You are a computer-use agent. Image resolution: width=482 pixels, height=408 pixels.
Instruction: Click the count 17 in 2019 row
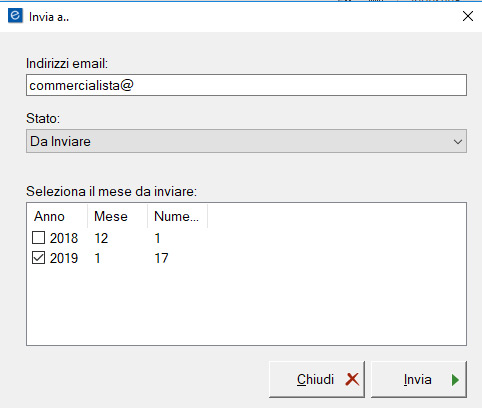click(x=161, y=258)
